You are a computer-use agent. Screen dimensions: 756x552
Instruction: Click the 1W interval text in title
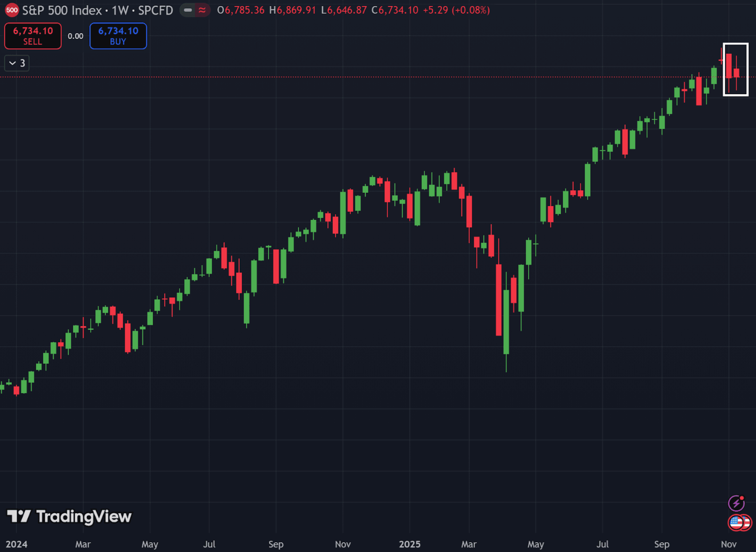pos(120,10)
